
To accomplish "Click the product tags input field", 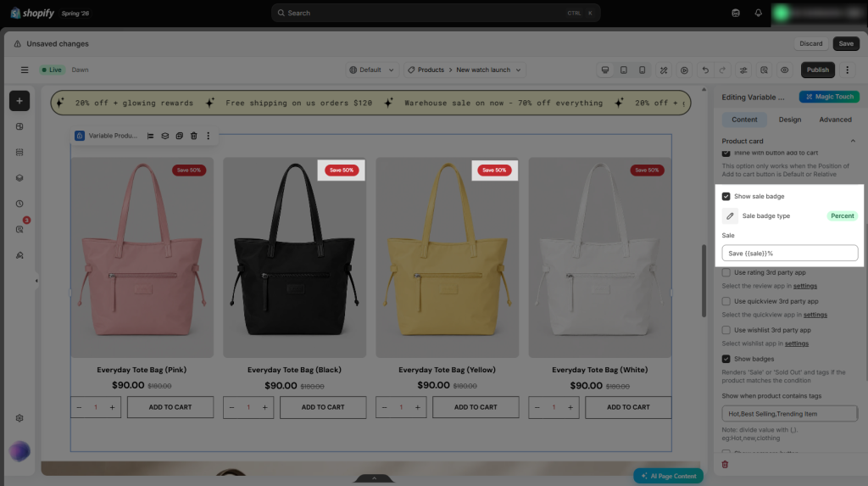I will (x=790, y=414).
